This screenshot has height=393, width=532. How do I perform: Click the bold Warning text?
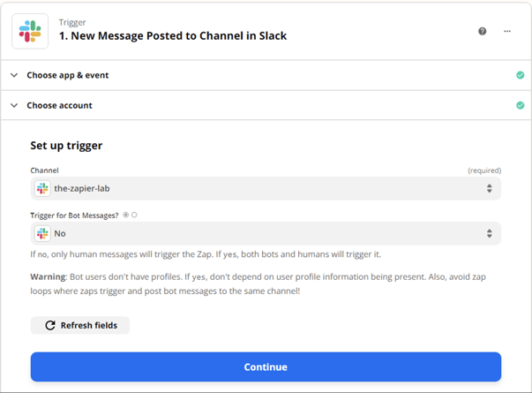point(48,276)
